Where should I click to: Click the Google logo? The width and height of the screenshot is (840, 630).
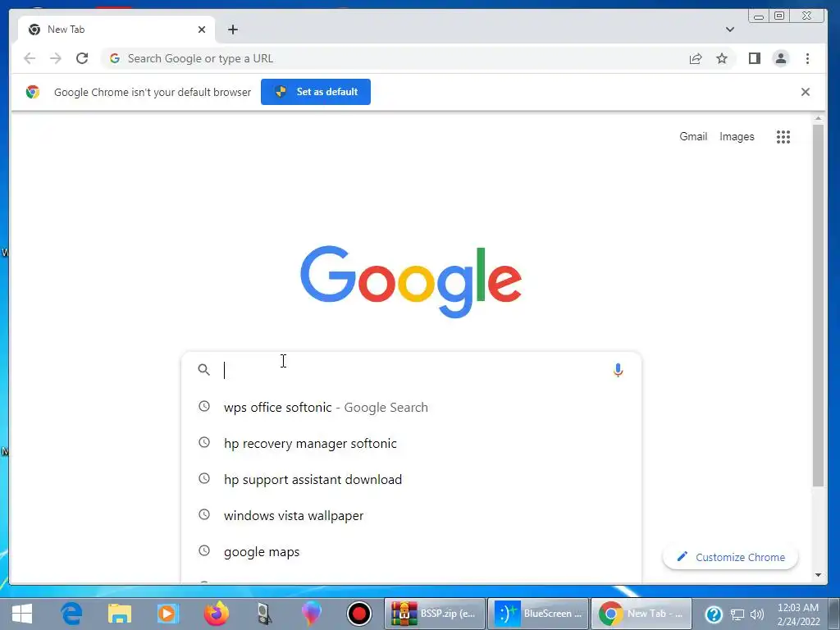(x=411, y=281)
